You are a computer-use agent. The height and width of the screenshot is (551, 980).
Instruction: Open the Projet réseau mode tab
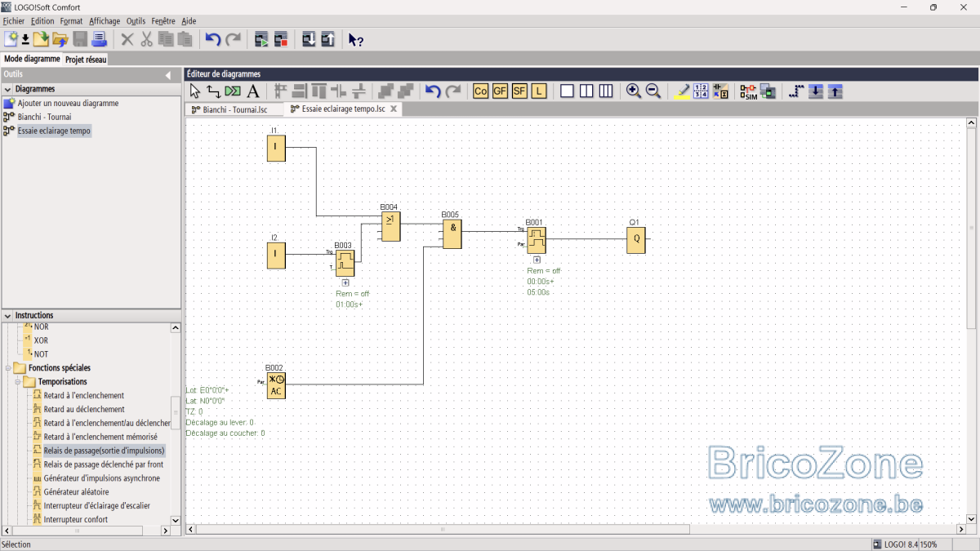(86, 59)
